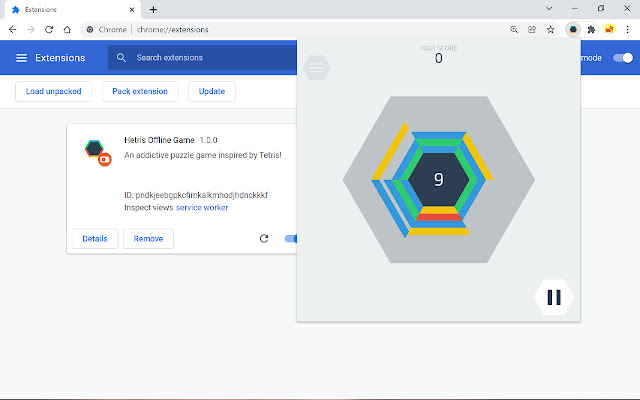Remove the Hetris Offline Game extension

[148, 238]
